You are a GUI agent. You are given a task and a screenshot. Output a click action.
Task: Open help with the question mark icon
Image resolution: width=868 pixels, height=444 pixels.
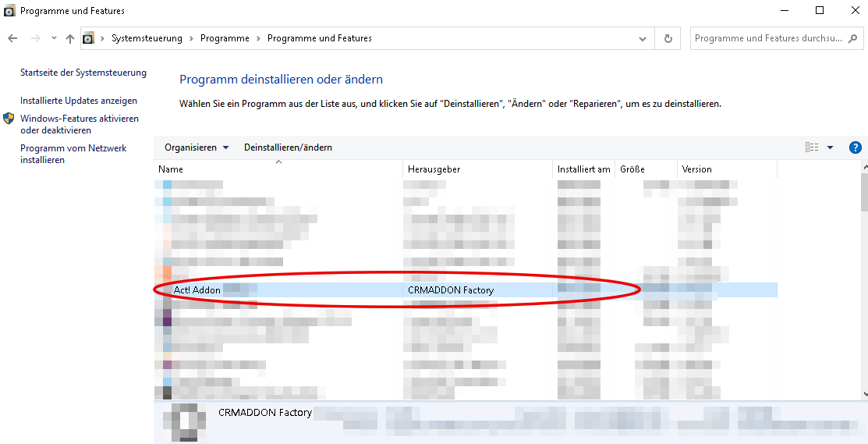click(856, 147)
